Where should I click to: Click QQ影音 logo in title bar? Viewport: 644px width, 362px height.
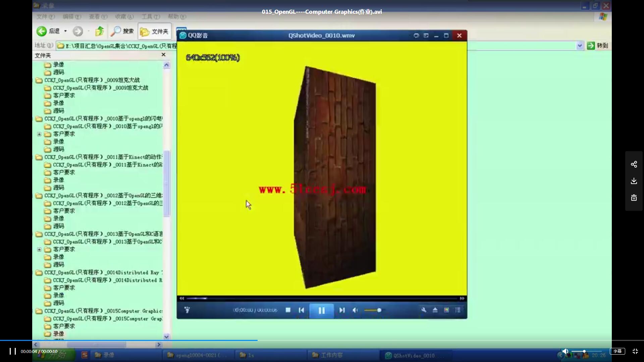(x=183, y=36)
